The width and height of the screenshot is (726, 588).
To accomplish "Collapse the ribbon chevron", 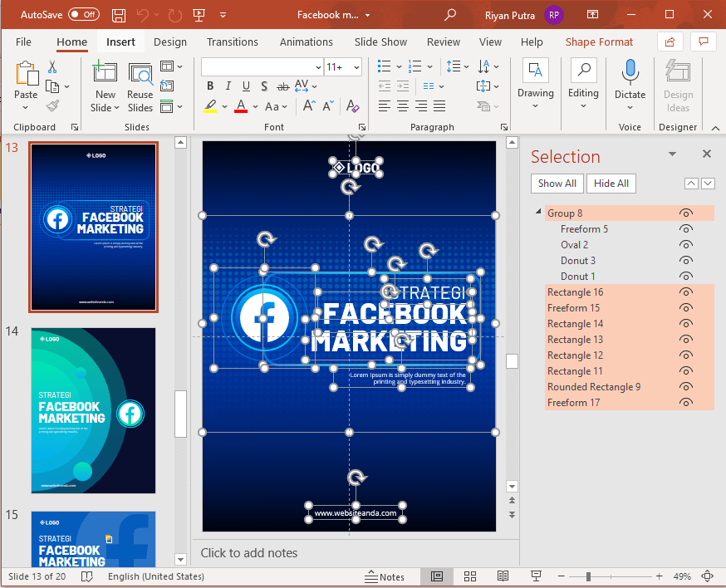I will pos(715,128).
